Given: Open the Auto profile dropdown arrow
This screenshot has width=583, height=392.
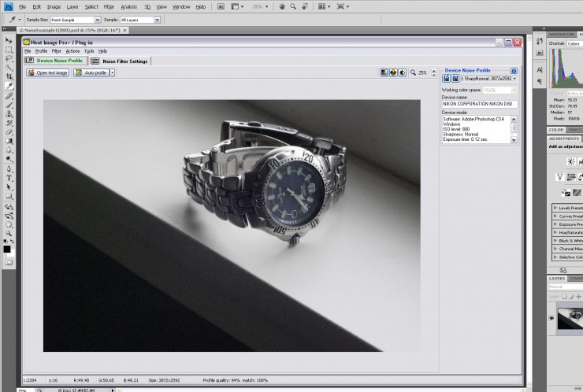Looking at the screenshot, I should [x=113, y=73].
